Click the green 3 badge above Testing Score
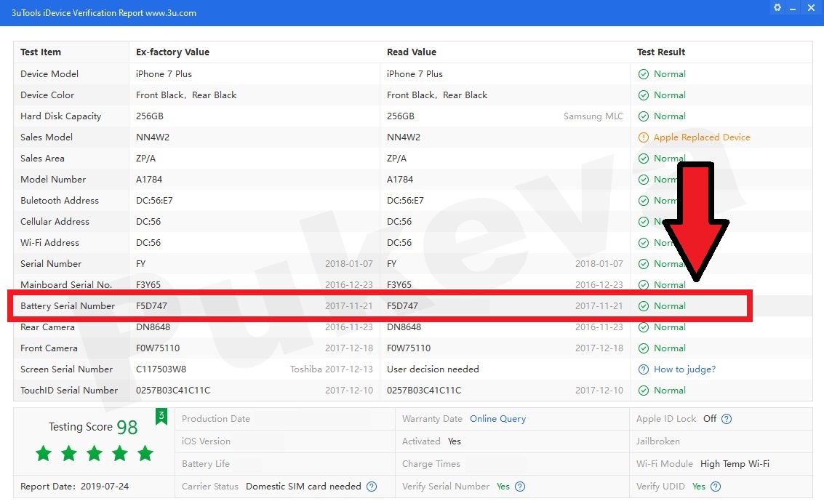This screenshot has width=824, height=504. coord(161,416)
